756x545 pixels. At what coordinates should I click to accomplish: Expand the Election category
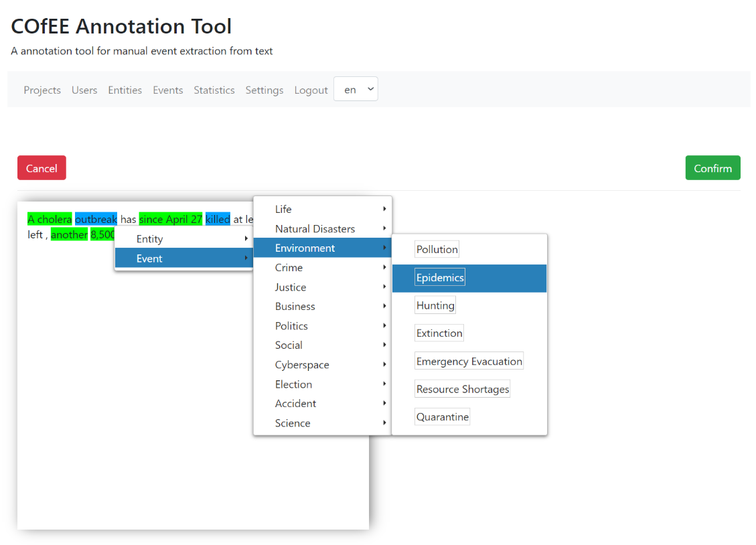tap(323, 384)
